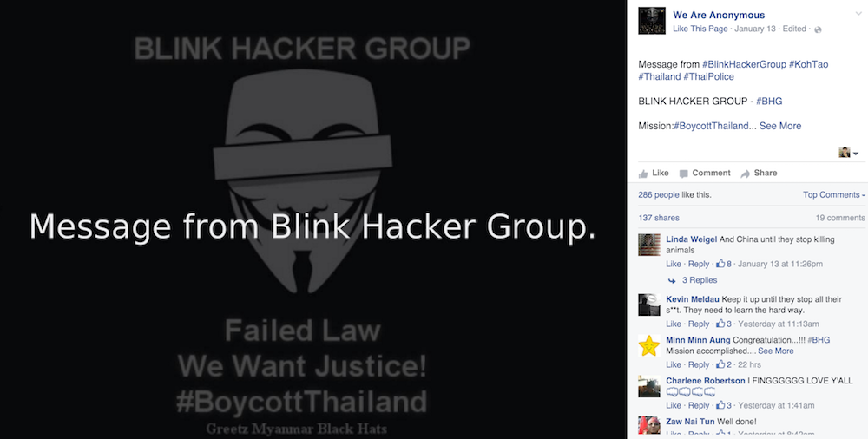The image size is (868, 439).
Task: Open the #BoycottThailand hashtag link
Action: pyautogui.click(x=712, y=126)
